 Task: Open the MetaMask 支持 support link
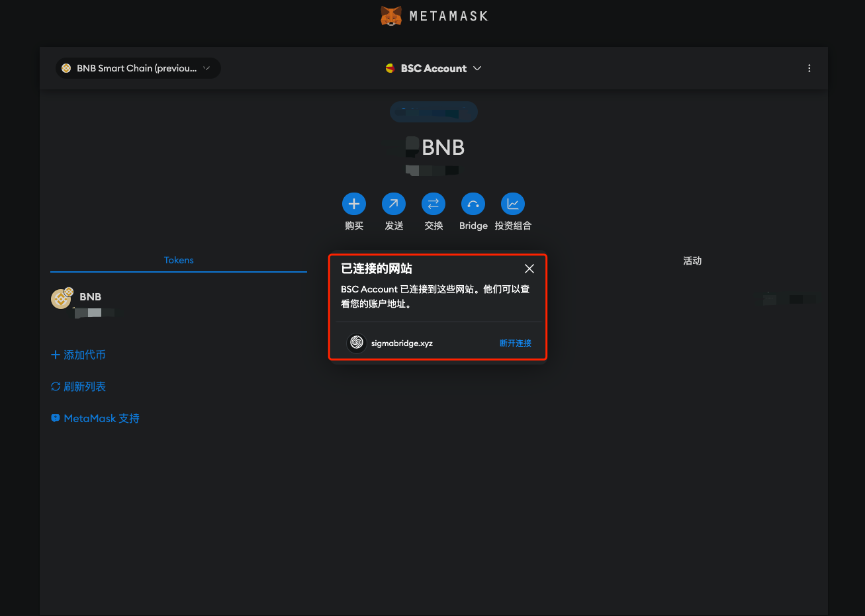[x=95, y=418]
